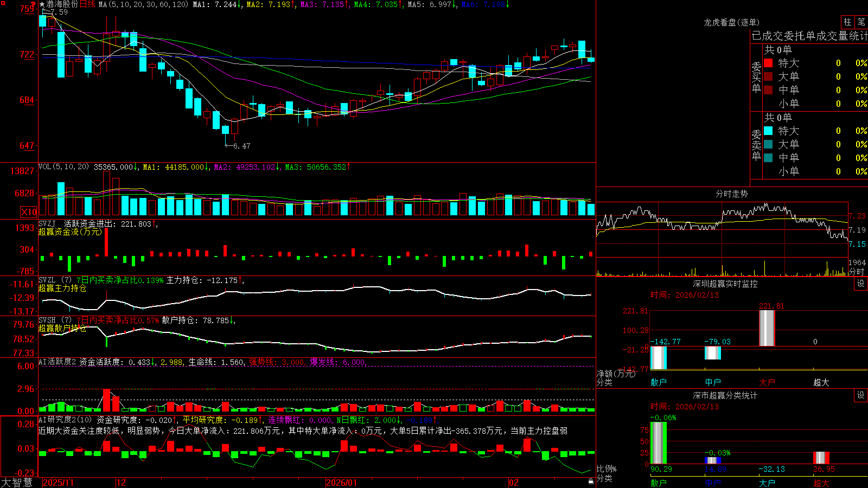Click the 2026/01 date marker
Viewport: 868px width, 488px height.
click(342, 483)
